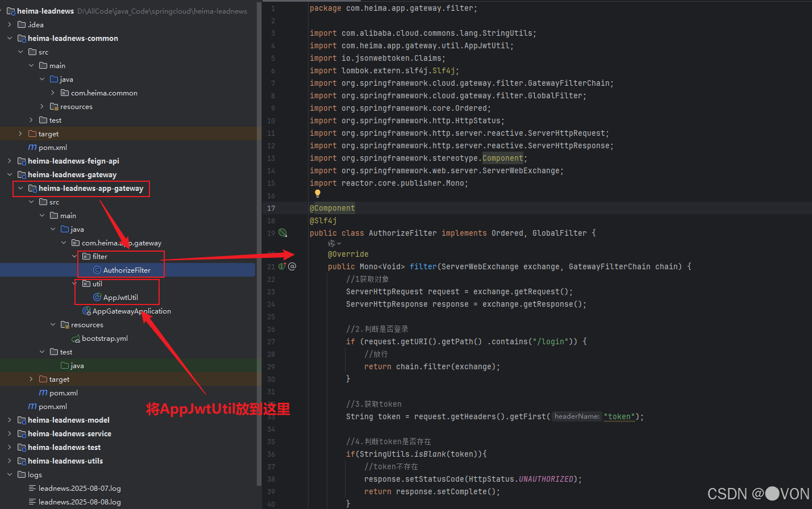
Task: Click the logs folder icon
Action: coord(22,475)
